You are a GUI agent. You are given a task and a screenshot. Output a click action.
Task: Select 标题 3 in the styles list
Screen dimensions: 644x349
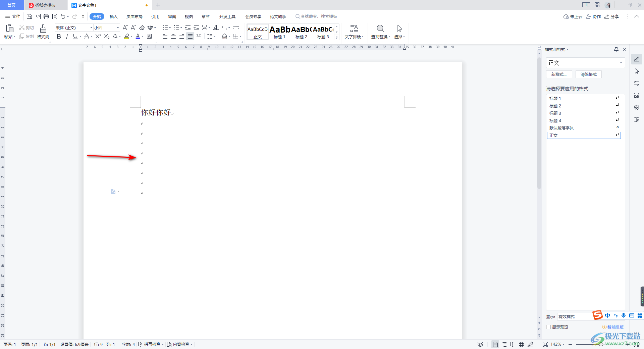[584, 113]
